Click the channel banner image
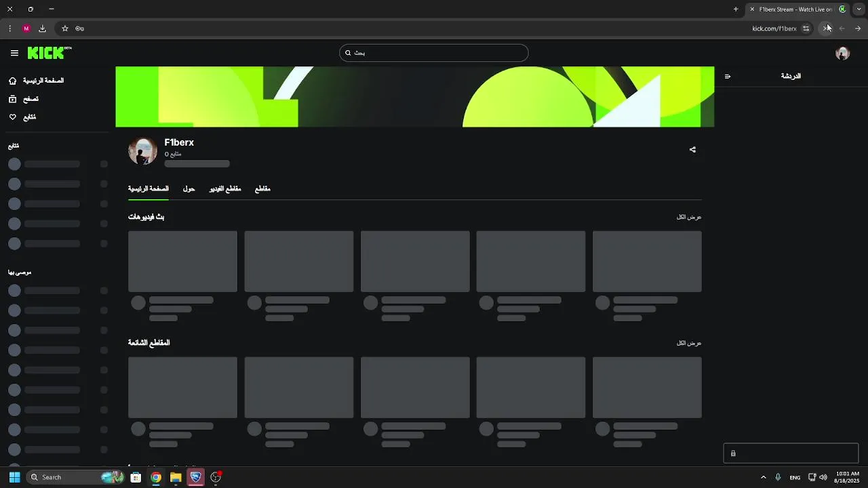 pyautogui.click(x=415, y=97)
